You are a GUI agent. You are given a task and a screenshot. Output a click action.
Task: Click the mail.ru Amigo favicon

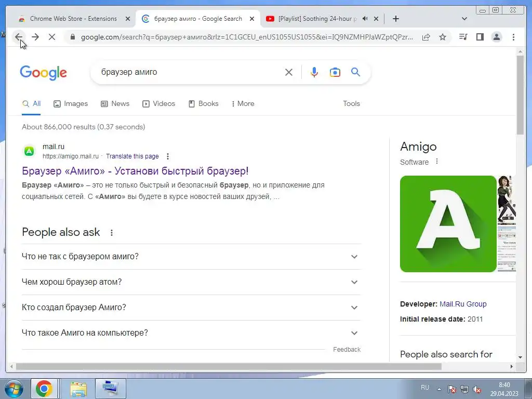(29, 151)
